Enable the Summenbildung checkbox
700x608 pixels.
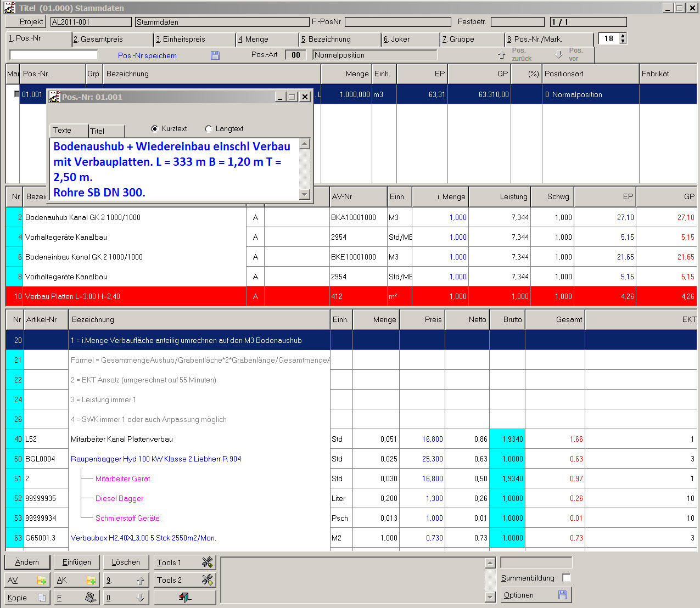[567, 578]
